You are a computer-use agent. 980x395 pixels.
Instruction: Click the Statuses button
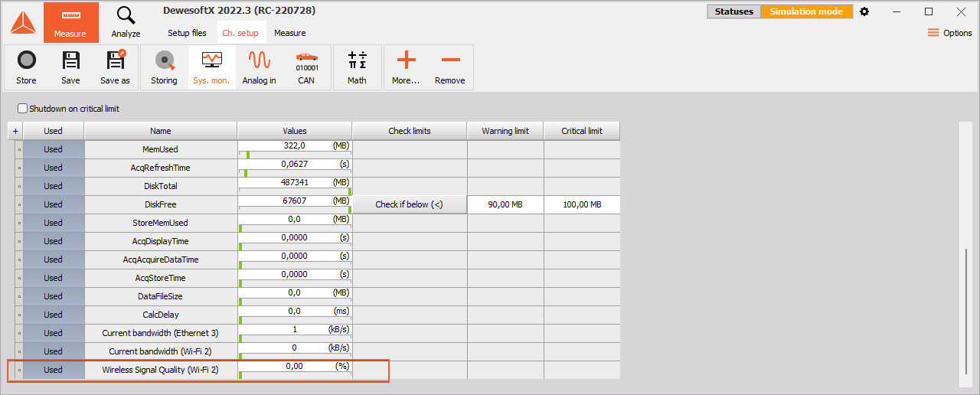click(x=734, y=11)
